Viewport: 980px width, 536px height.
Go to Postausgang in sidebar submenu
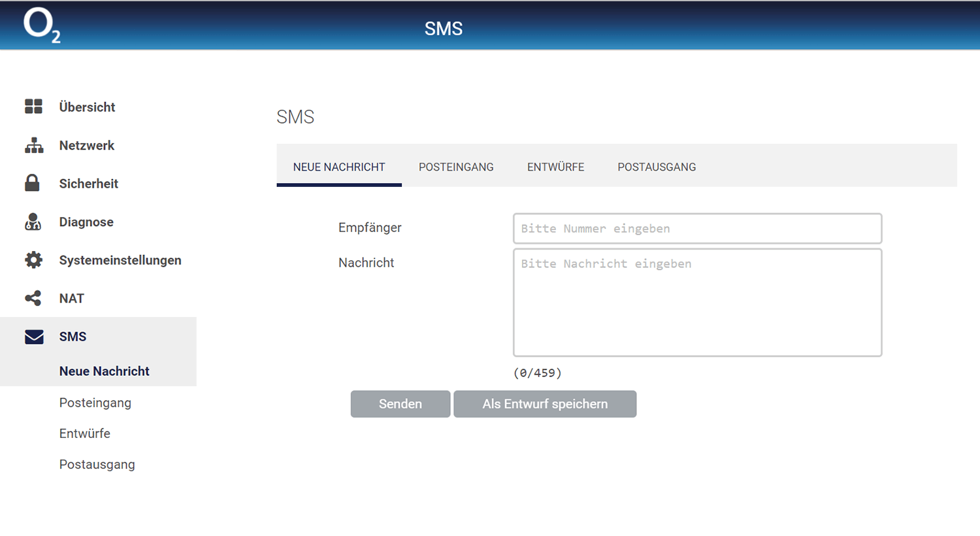pos(97,464)
